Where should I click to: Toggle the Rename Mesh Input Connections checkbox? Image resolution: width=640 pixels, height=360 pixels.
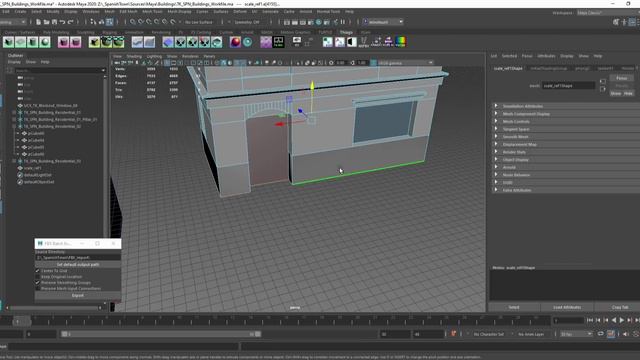pos(38,289)
